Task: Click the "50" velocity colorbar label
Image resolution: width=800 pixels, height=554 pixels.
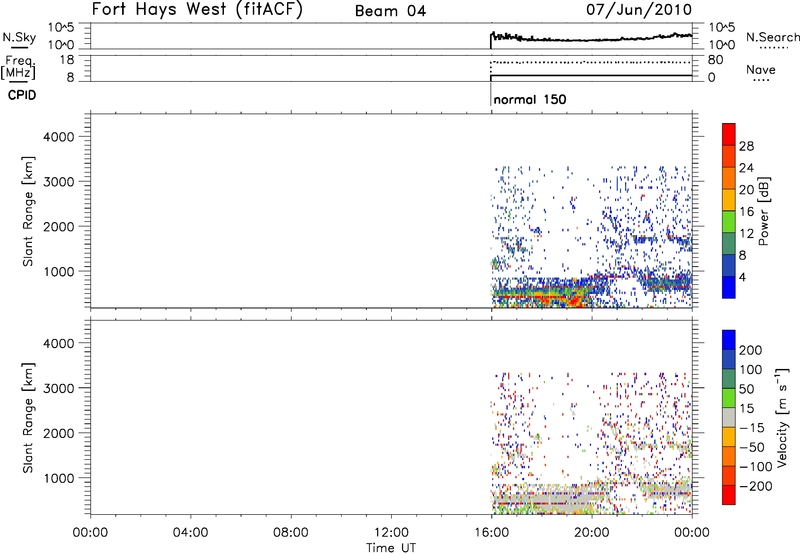Action: point(747,389)
